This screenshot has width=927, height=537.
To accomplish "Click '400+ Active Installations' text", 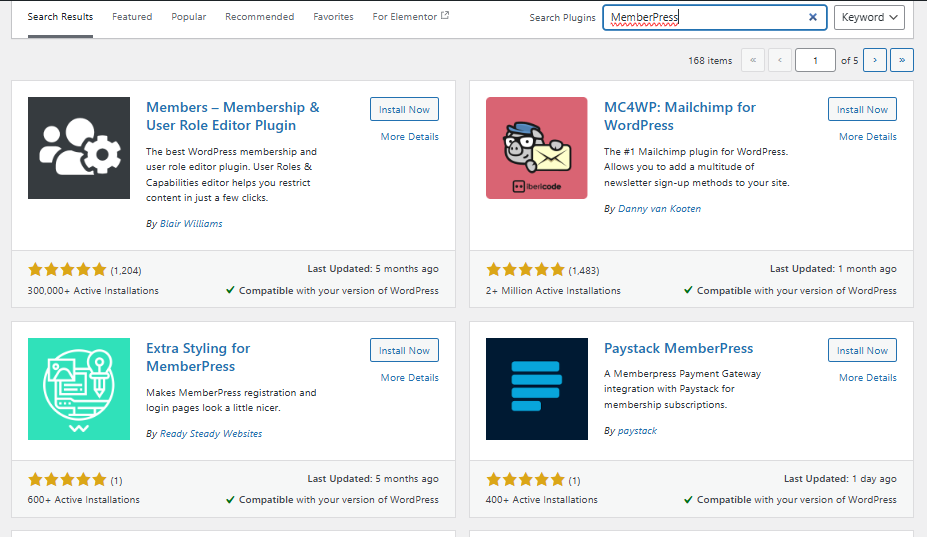I will [542, 500].
